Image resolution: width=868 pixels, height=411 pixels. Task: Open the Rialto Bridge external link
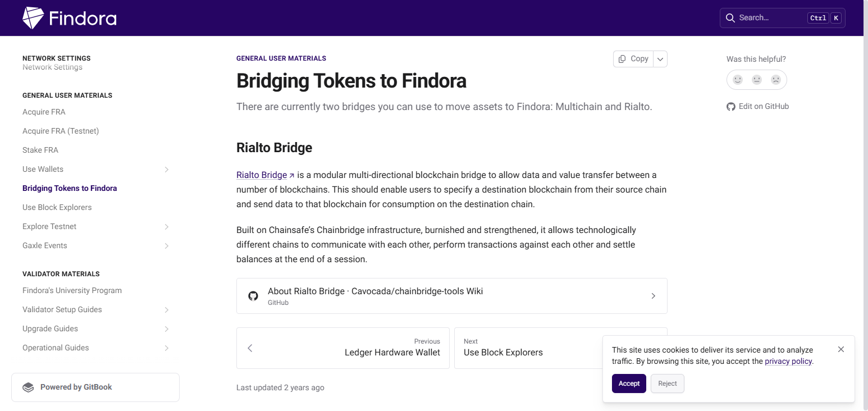pyautogui.click(x=262, y=175)
